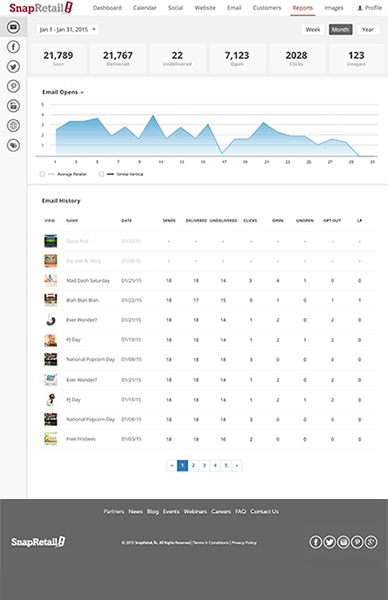This screenshot has width=388, height=600.
Task: Visit Twitter via the footer icon
Action: 329,542
